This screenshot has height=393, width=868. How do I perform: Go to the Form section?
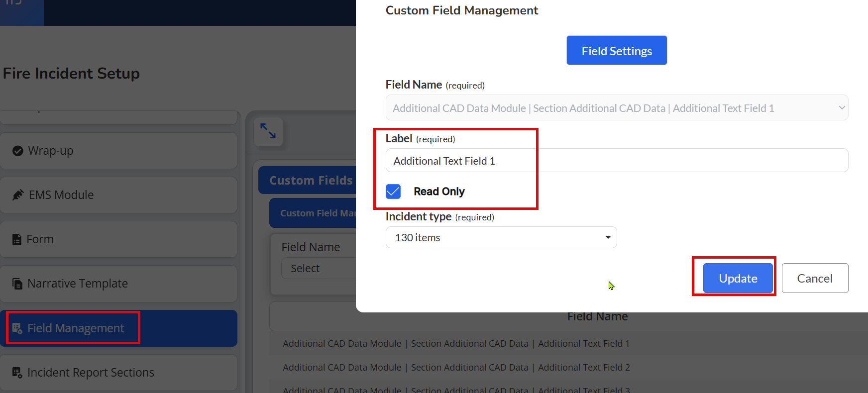tap(119, 239)
